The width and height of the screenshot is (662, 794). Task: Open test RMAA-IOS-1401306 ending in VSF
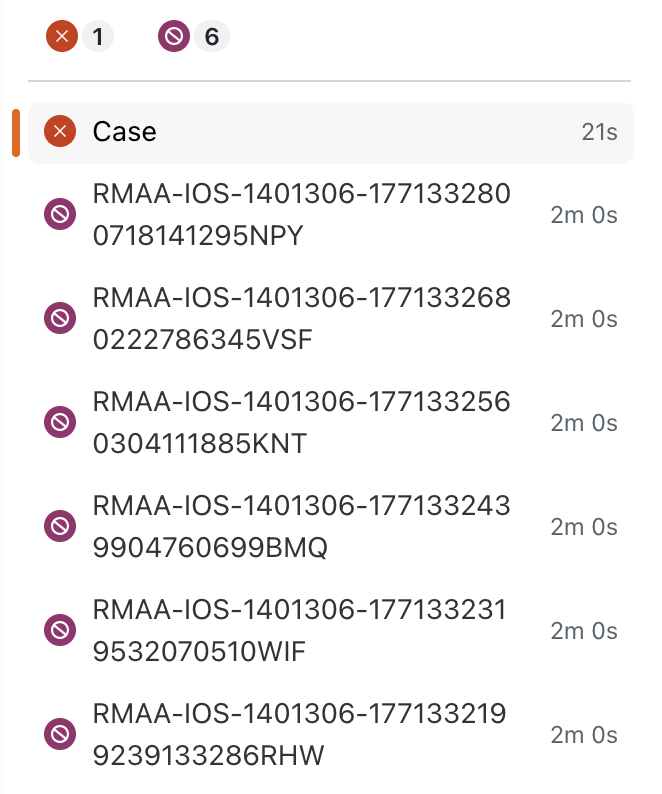(301, 318)
